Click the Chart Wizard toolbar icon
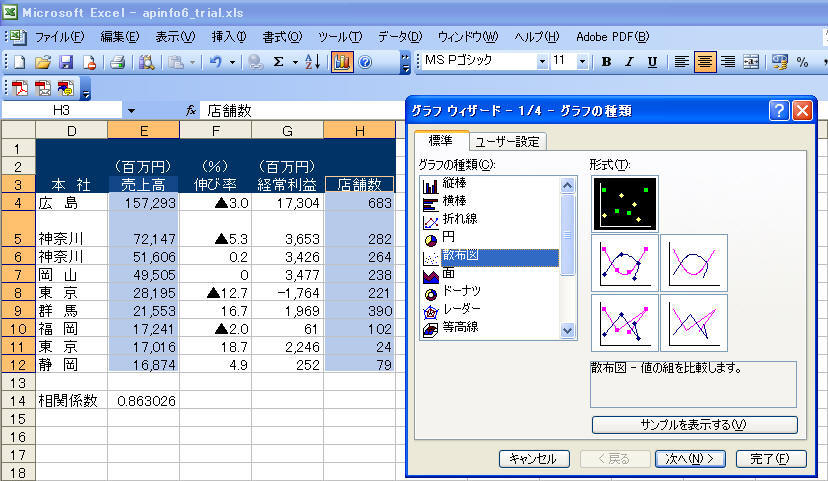828x481 pixels. point(341,62)
